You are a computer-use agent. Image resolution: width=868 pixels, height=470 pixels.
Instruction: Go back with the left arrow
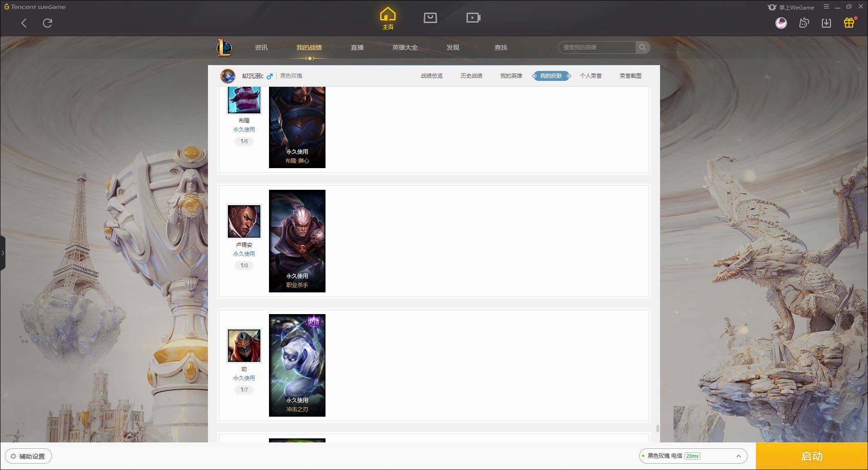[x=24, y=23]
